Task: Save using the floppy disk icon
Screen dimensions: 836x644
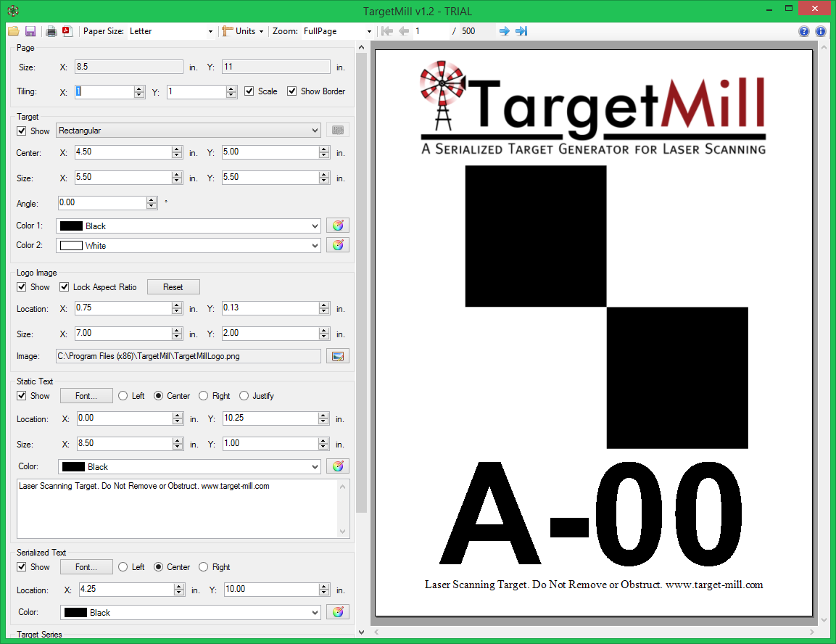Action: [x=30, y=31]
